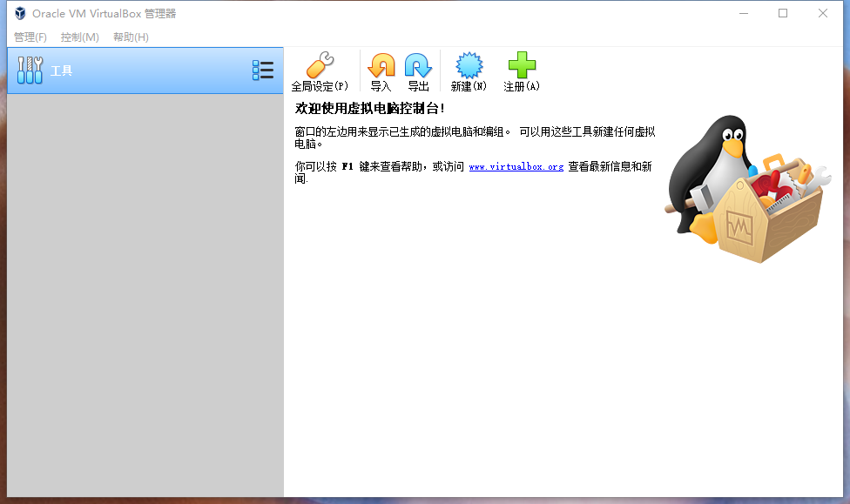Click the VirtualBox logo in title bar
This screenshot has width=850, height=504.
coord(20,13)
